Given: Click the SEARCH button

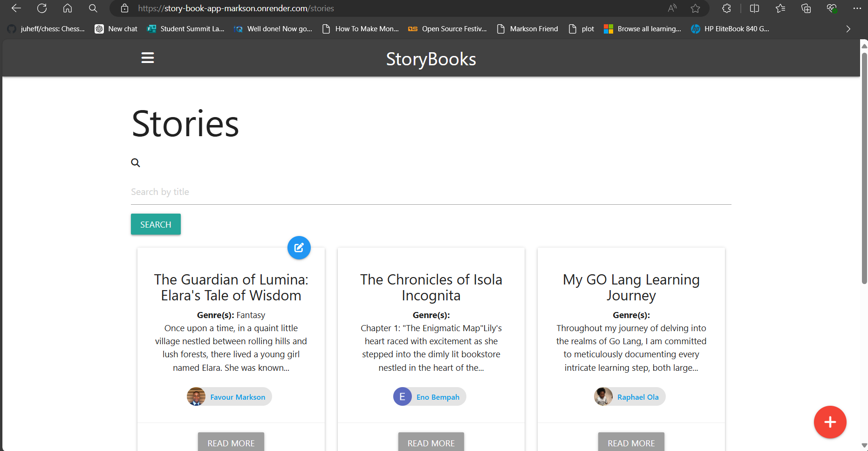Looking at the screenshot, I should (x=156, y=224).
